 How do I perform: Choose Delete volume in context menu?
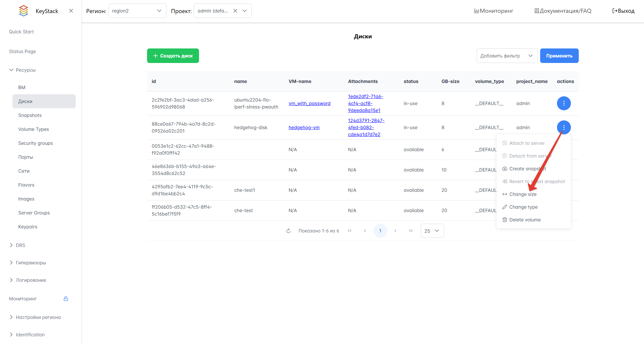pos(525,220)
